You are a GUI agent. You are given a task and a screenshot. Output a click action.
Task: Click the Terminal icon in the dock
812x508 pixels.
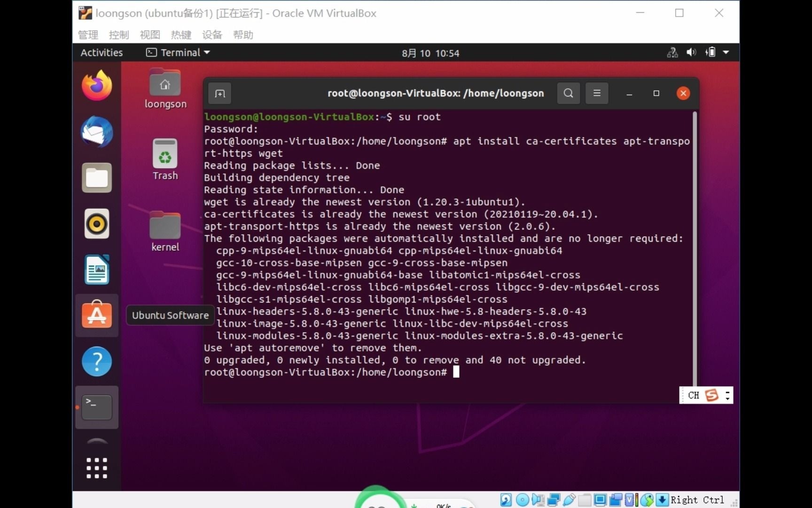click(x=97, y=407)
